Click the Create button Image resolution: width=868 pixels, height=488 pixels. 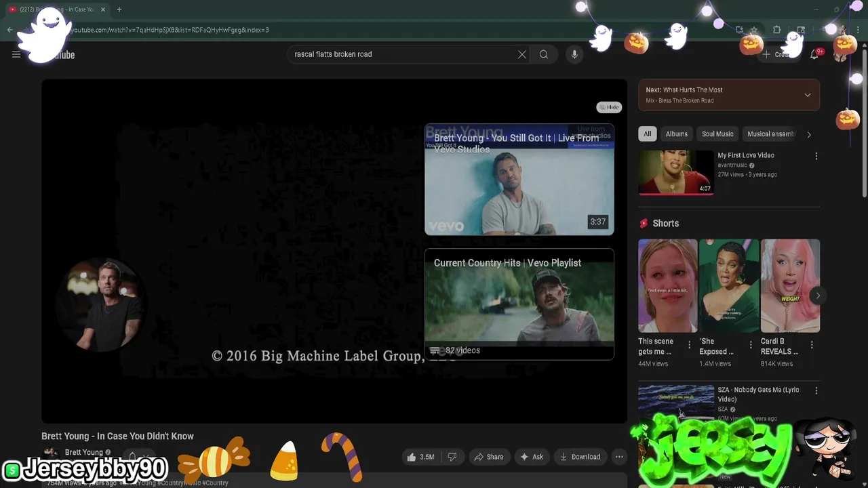tap(780, 54)
